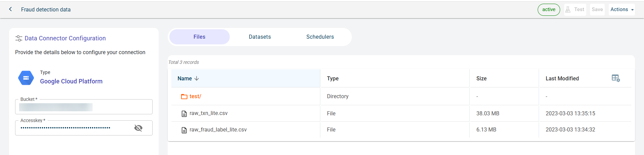Screen dimensions: 644x155
Task: Click the Data Connector Configuration sliders icon
Action: tap(19, 38)
